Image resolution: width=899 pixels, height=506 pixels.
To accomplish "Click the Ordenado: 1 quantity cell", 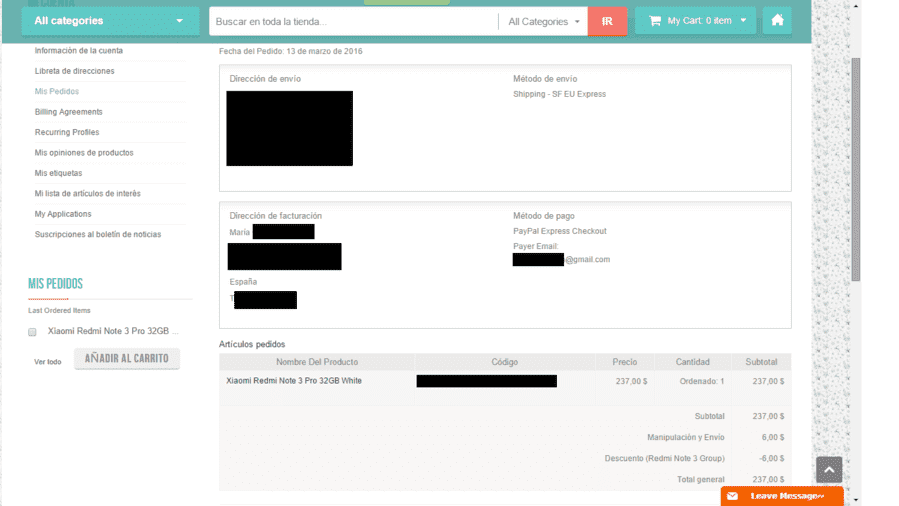I will click(702, 381).
